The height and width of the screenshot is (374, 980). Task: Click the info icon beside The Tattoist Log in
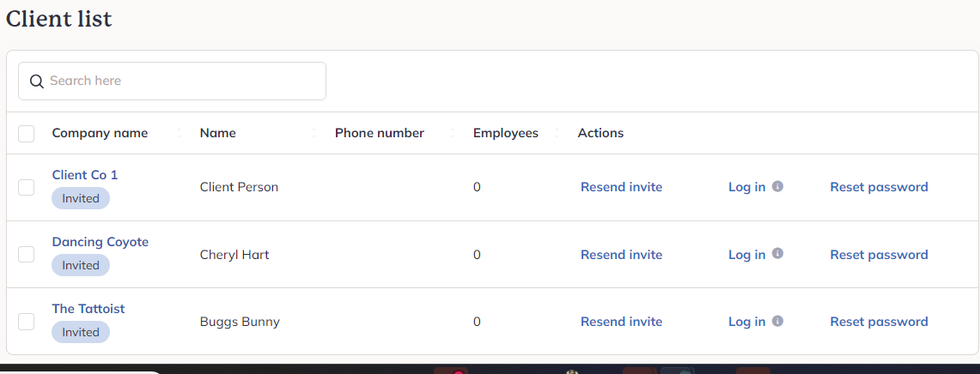(x=777, y=321)
